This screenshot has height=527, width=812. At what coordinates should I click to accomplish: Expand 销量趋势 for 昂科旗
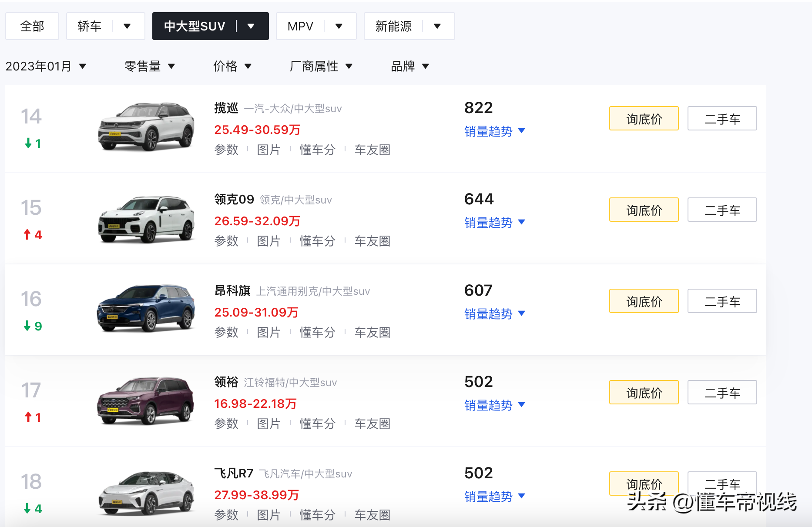[x=494, y=314]
